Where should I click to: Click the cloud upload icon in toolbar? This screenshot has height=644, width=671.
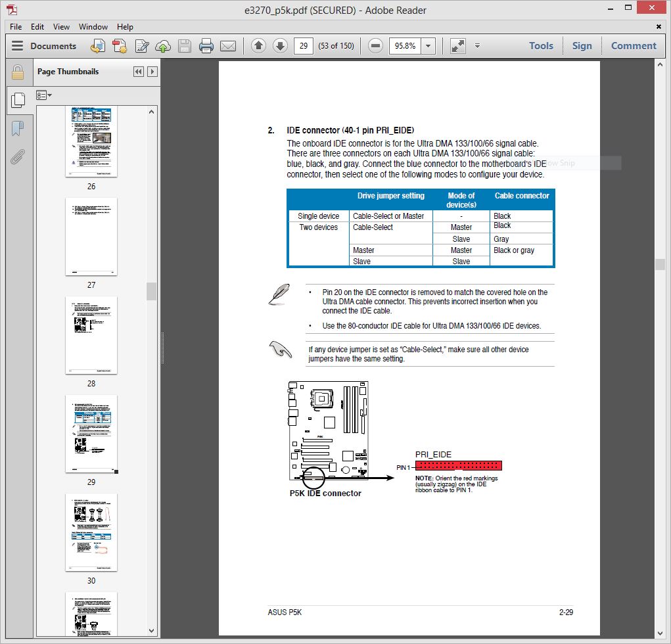pyautogui.click(x=163, y=46)
